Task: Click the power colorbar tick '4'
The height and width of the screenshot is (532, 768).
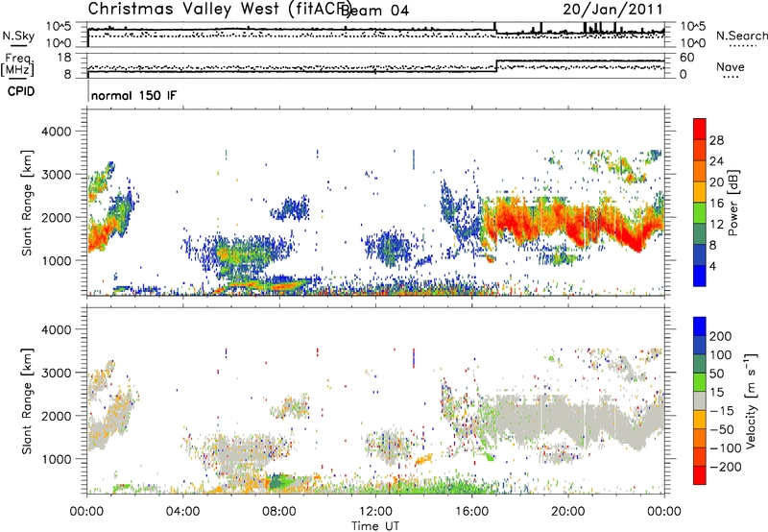Action: (712, 266)
